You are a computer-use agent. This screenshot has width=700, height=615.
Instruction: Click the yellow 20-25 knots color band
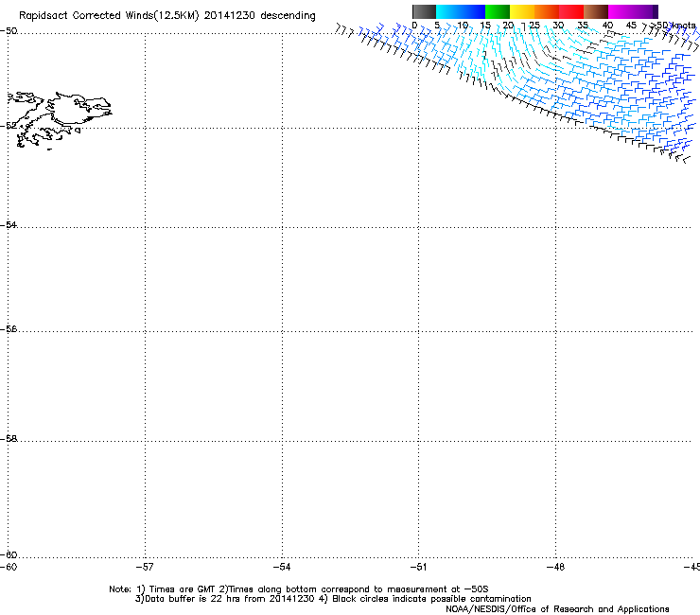[522, 11]
